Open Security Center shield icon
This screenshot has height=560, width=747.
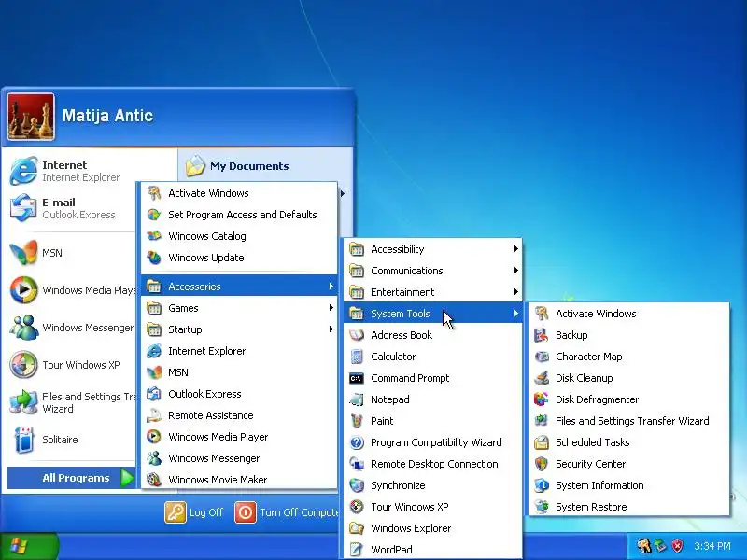[542, 464]
